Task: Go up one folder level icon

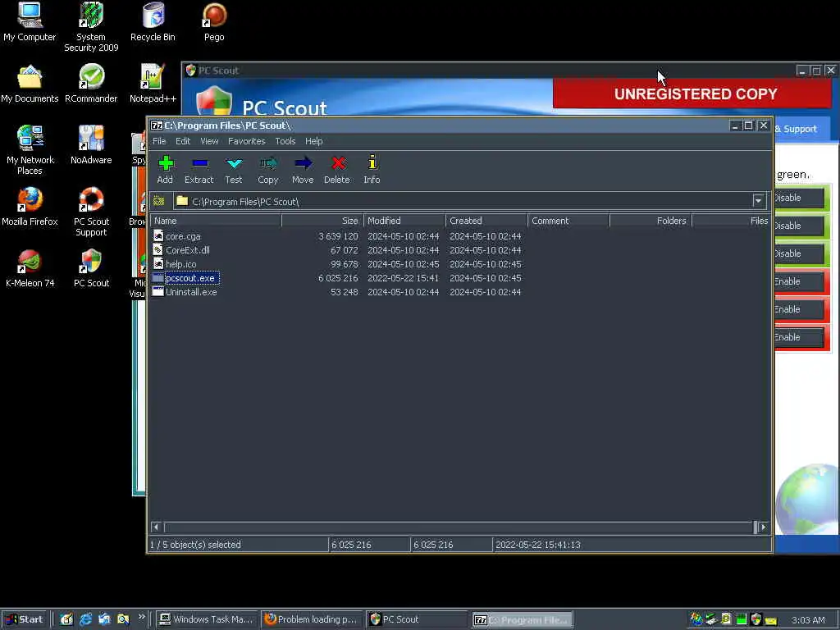Action: click(158, 202)
